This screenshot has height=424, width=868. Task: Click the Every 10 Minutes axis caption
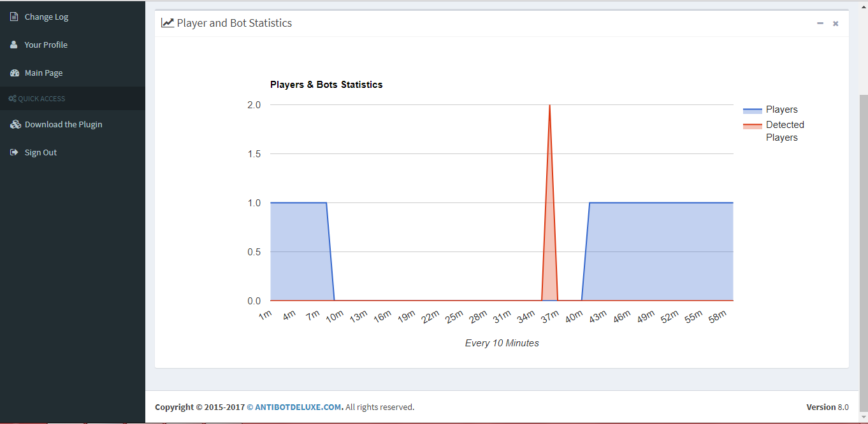coord(502,343)
